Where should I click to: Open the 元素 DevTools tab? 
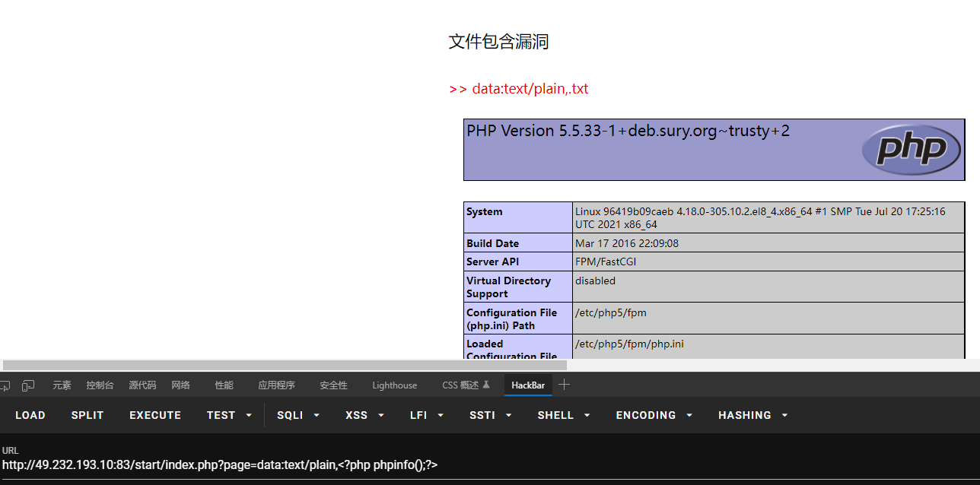[62, 385]
